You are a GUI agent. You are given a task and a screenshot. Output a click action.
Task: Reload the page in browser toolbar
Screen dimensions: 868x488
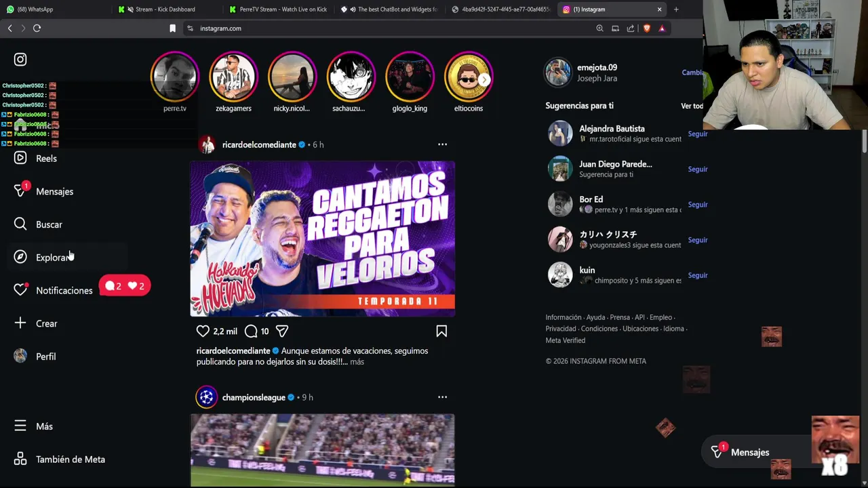click(x=37, y=28)
